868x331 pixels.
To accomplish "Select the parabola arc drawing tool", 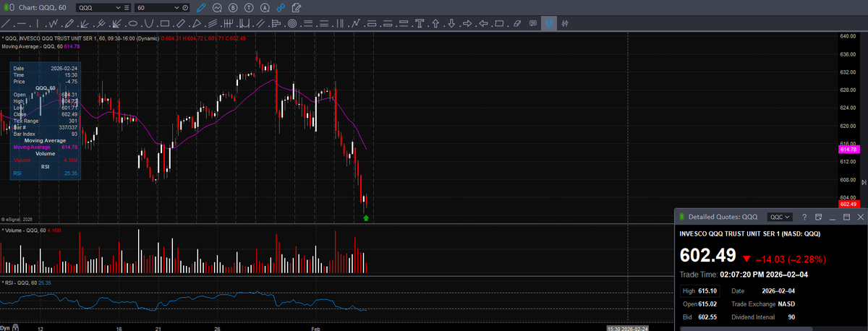I will (149, 24).
